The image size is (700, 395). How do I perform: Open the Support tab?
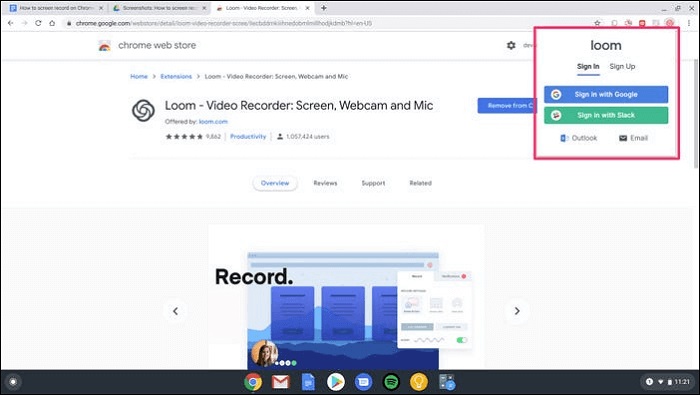[373, 183]
